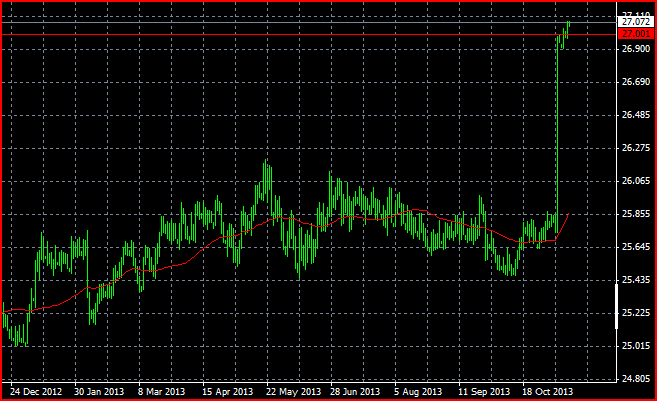Select the 5 Aug 2013 date label
Viewport: 657px width, 401px height.
coord(418,392)
